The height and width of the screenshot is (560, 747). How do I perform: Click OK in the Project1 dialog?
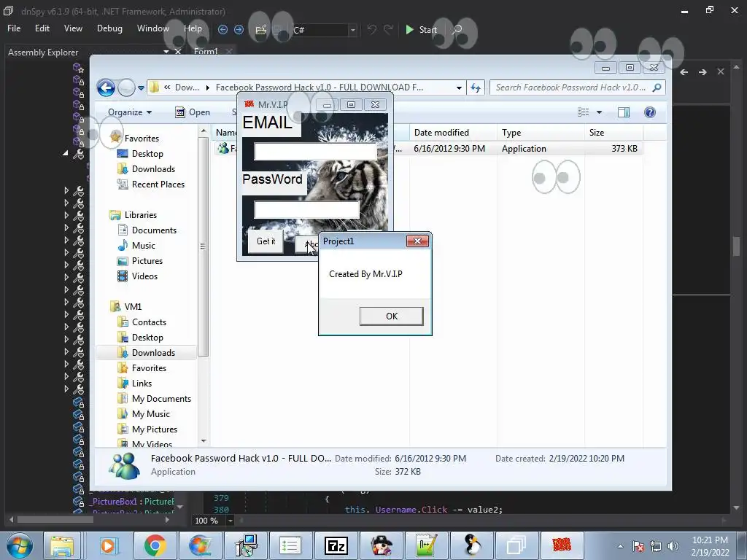392,316
